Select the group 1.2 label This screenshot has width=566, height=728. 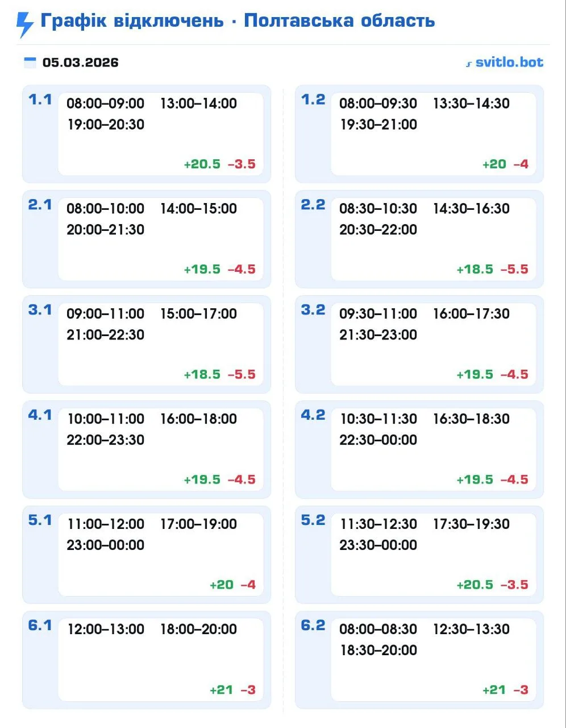pyautogui.click(x=313, y=100)
